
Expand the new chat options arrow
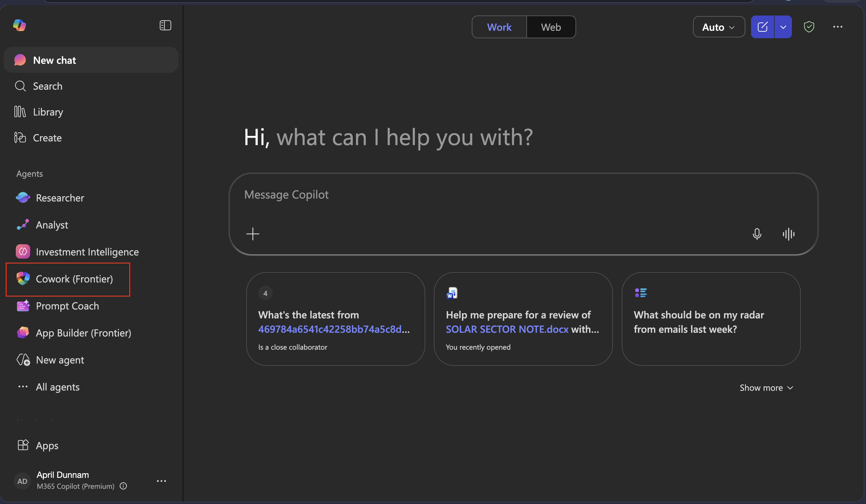point(783,27)
